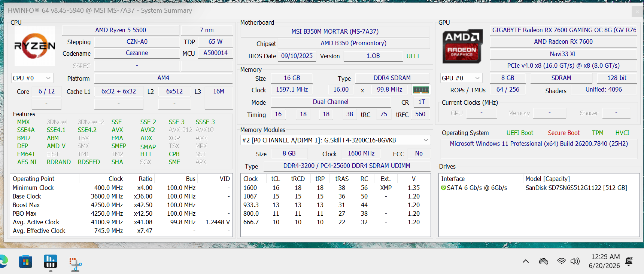Click the AES-NI feature flag
This screenshot has height=274, width=644.
[x=27, y=162]
